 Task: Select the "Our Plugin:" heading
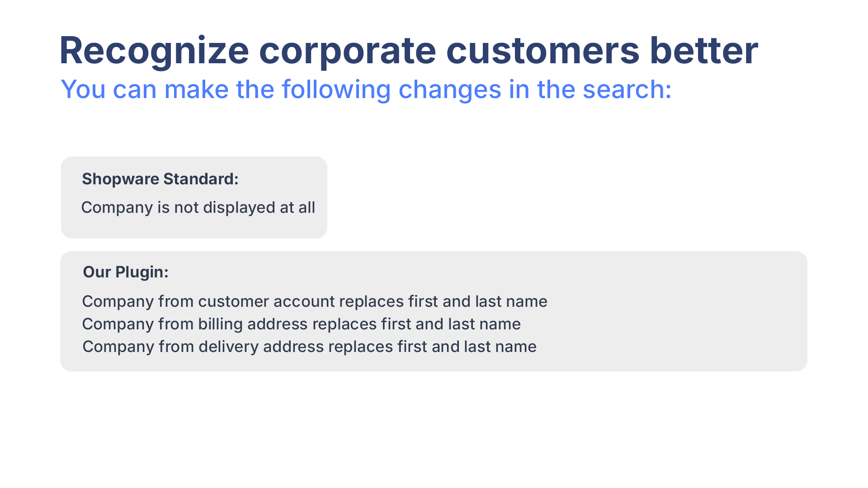click(125, 272)
